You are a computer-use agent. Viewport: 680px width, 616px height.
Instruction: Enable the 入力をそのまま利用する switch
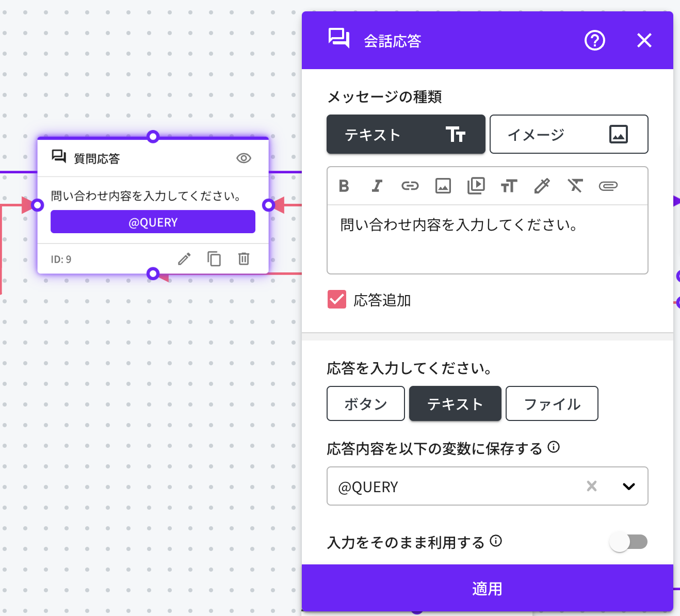point(628,542)
